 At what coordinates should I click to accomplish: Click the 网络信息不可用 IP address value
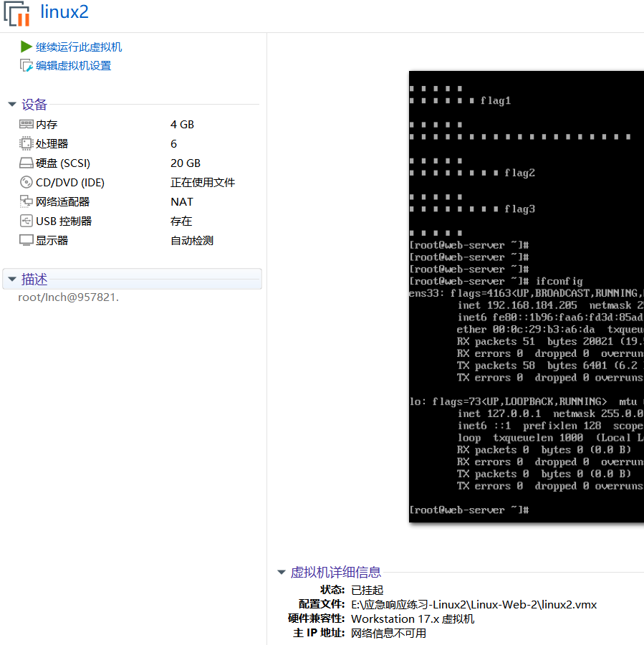388,633
